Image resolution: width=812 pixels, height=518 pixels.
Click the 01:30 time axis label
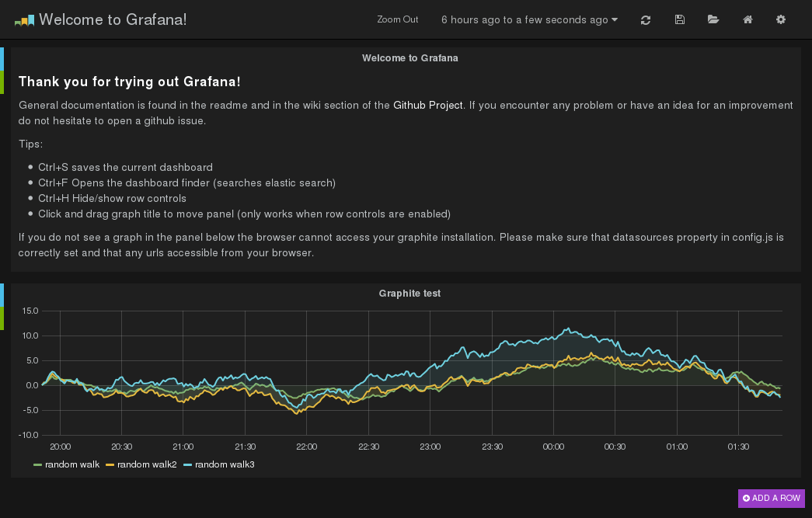point(738,447)
